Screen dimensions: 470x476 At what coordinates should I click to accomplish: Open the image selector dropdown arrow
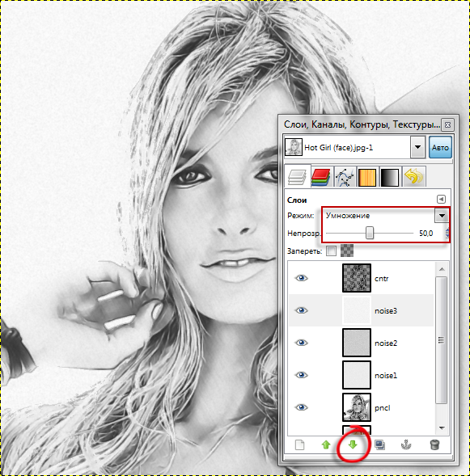coord(417,147)
